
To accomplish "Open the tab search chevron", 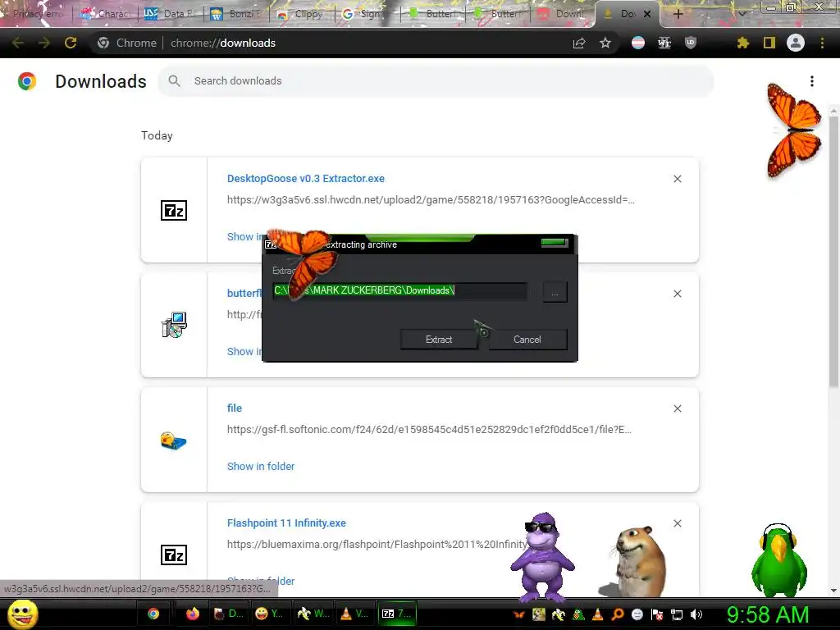I will pos(742,13).
